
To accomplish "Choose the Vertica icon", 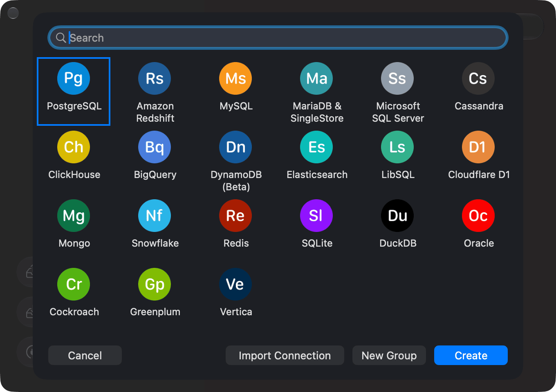I will pyautogui.click(x=235, y=284).
